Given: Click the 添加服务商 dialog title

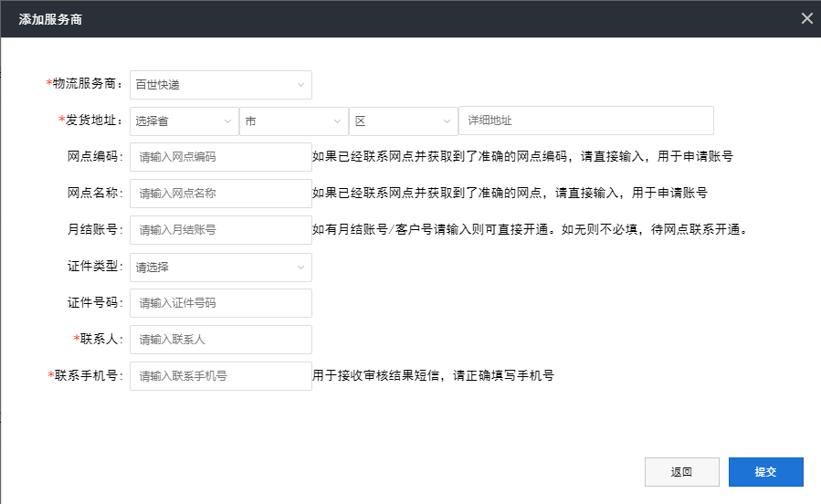Looking at the screenshot, I should point(50,18).
